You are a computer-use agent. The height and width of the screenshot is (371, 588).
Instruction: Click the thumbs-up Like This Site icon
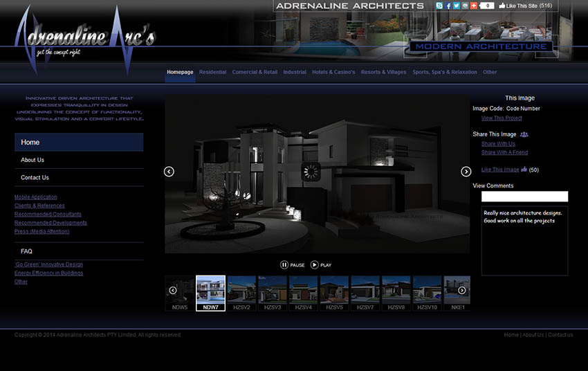pos(502,6)
